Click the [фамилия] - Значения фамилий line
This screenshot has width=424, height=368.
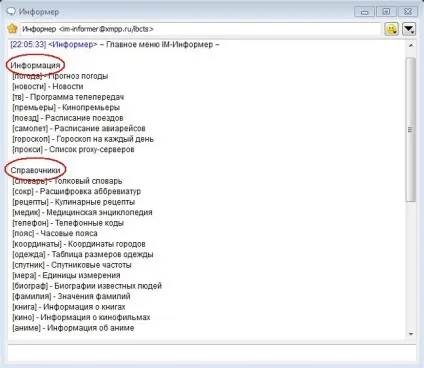71,296
